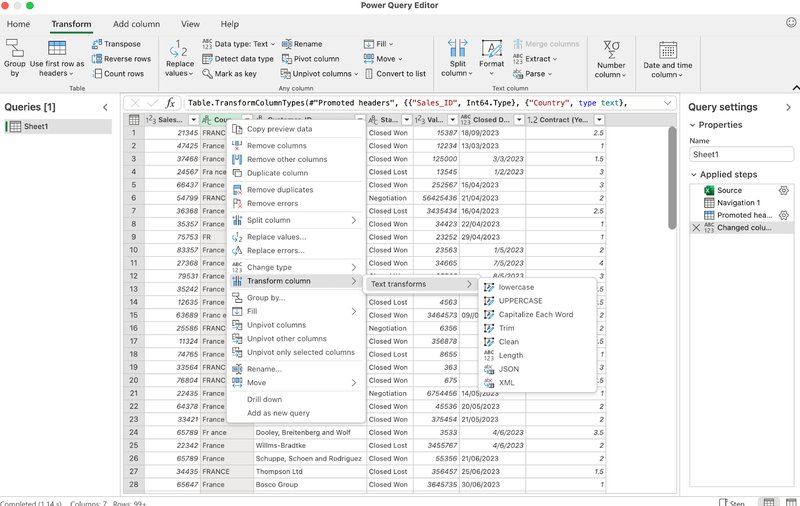This screenshot has height=506, width=800.
Task: Select Clean text transform
Action: pos(538,342)
